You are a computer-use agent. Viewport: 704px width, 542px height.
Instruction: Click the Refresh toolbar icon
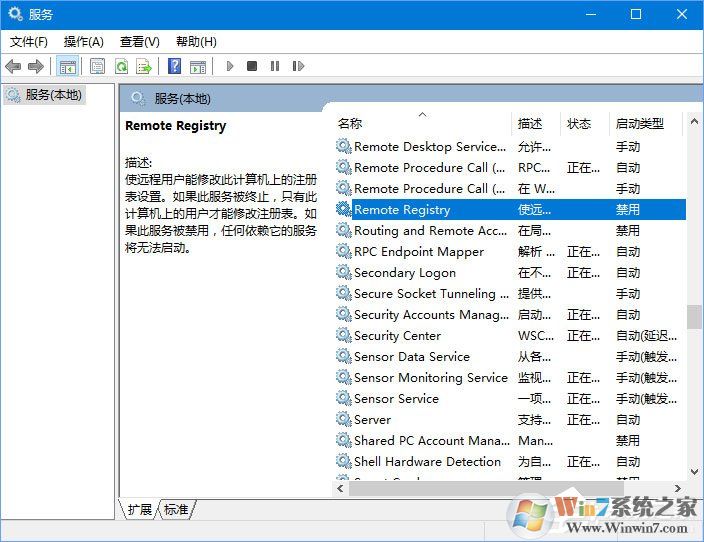pos(121,66)
